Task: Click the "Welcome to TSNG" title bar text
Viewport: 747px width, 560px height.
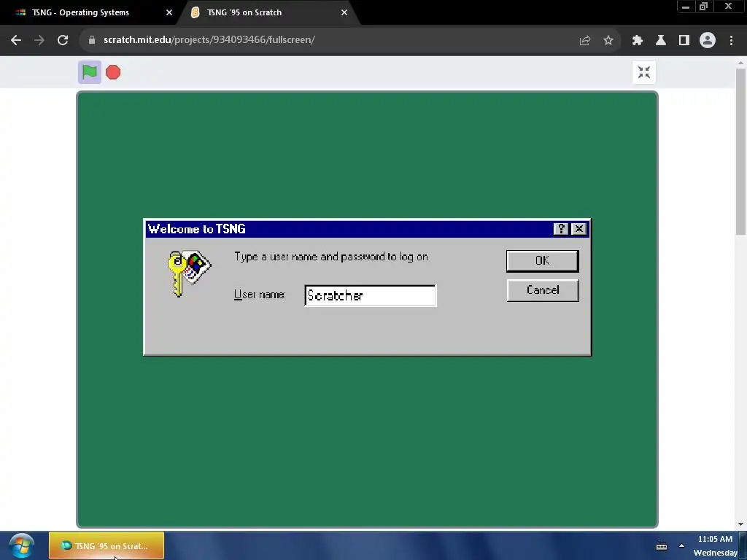Action: click(x=197, y=229)
